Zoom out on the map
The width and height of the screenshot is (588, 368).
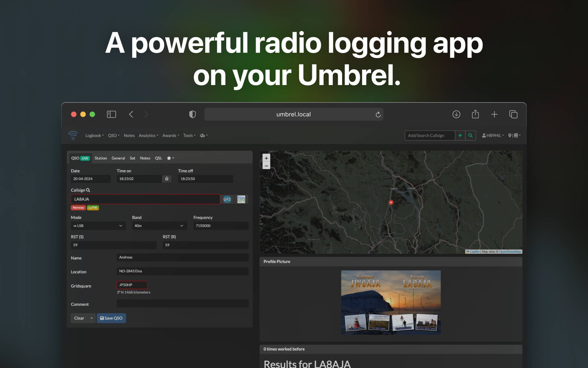[266, 166]
